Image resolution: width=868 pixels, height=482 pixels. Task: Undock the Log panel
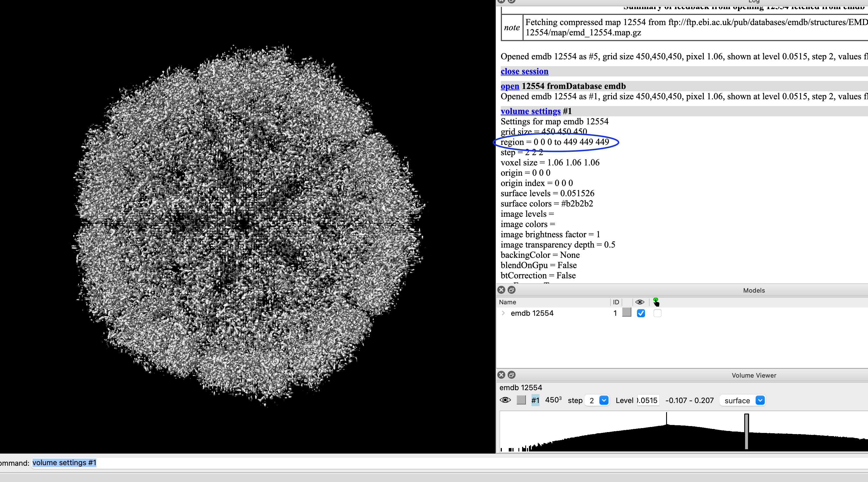[x=512, y=1]
